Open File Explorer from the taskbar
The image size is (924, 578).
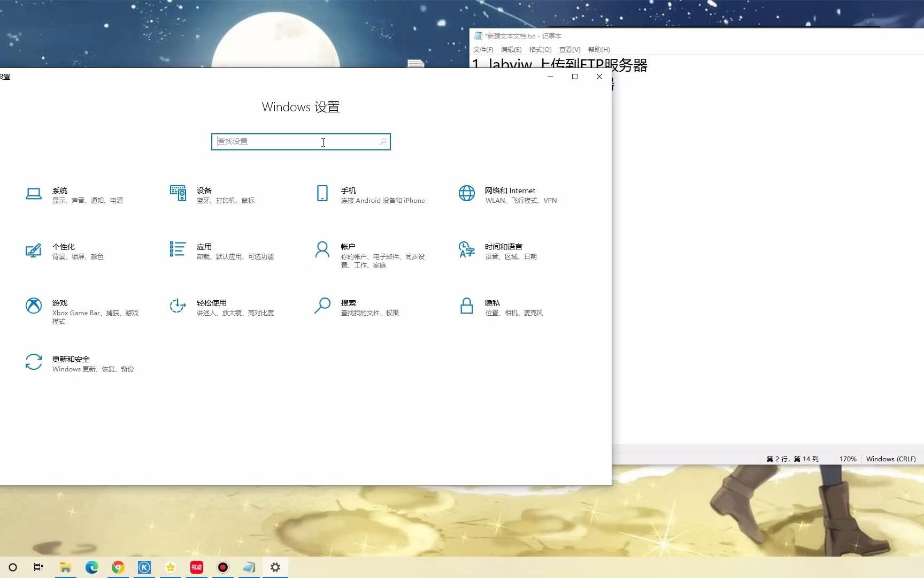click(x=65, y=567)
